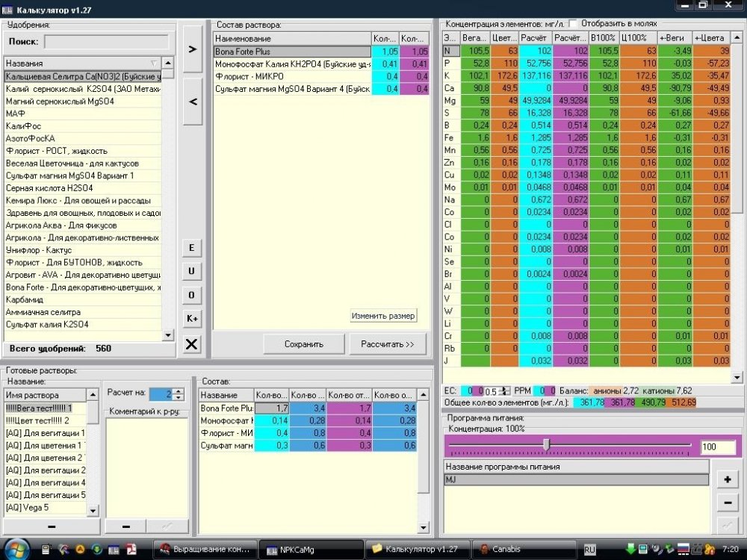Click the K+ button
The width and height of the screenshot is (747, 560).
pos(191,319)
